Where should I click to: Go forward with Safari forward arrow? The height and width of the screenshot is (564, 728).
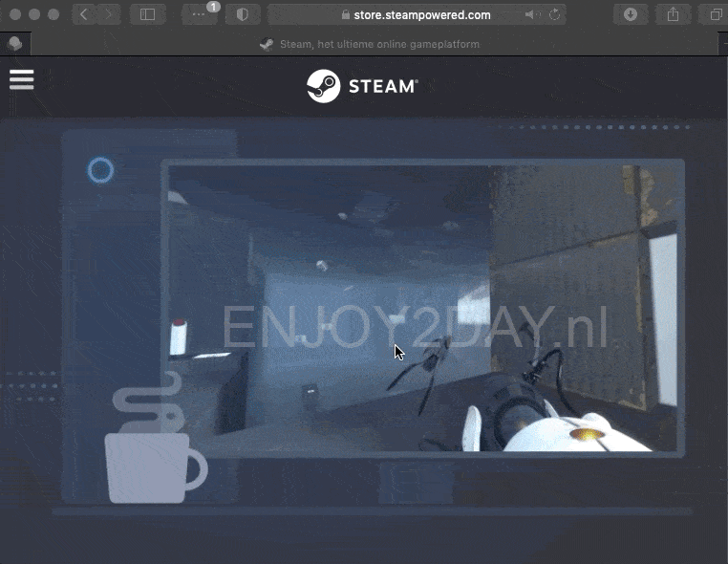(109, 14)
